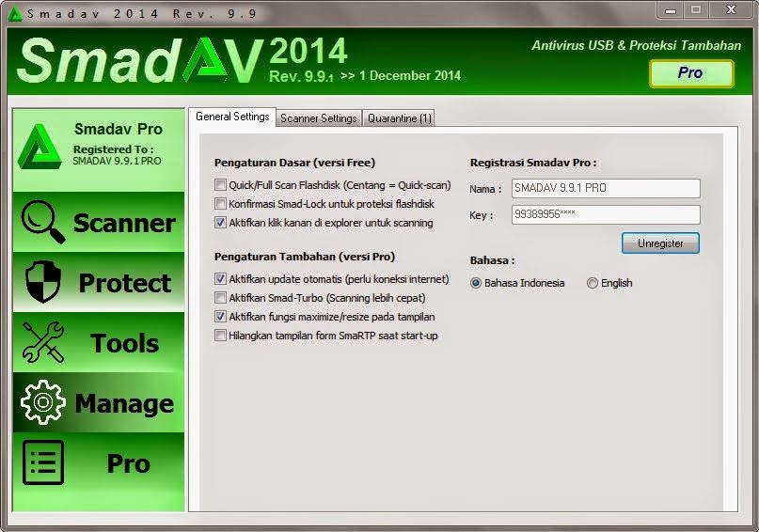Click 'Smadav Pro' heading in sidebar
The width and height of the screenshot is (759, 532).
point(119,129)
